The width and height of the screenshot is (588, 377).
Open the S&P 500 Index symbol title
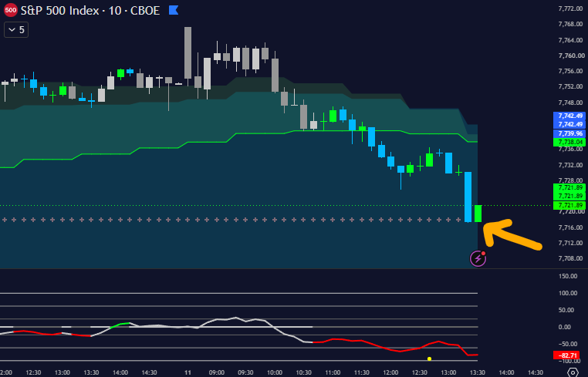tap(90, 11)
